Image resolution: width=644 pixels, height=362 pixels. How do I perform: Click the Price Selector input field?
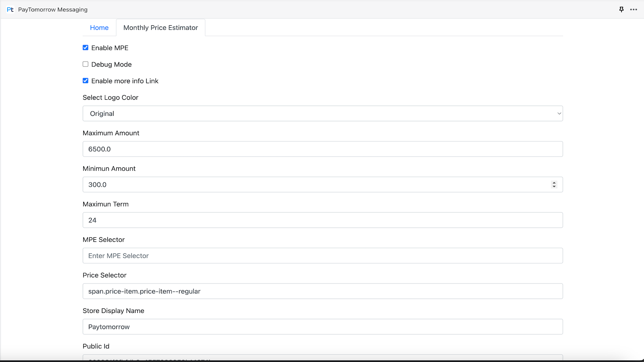pyautogui.click(x=323, y=291)
